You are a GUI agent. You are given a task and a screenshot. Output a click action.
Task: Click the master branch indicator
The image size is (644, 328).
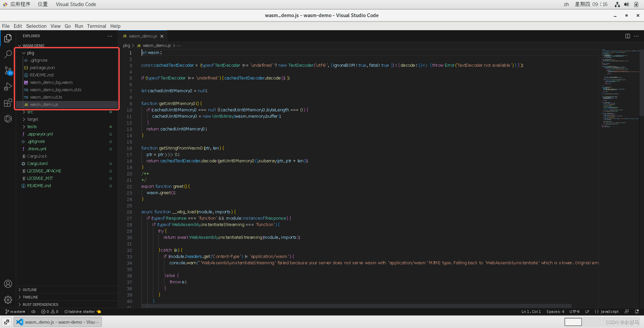pyautogui.click(x=15, y=312)
